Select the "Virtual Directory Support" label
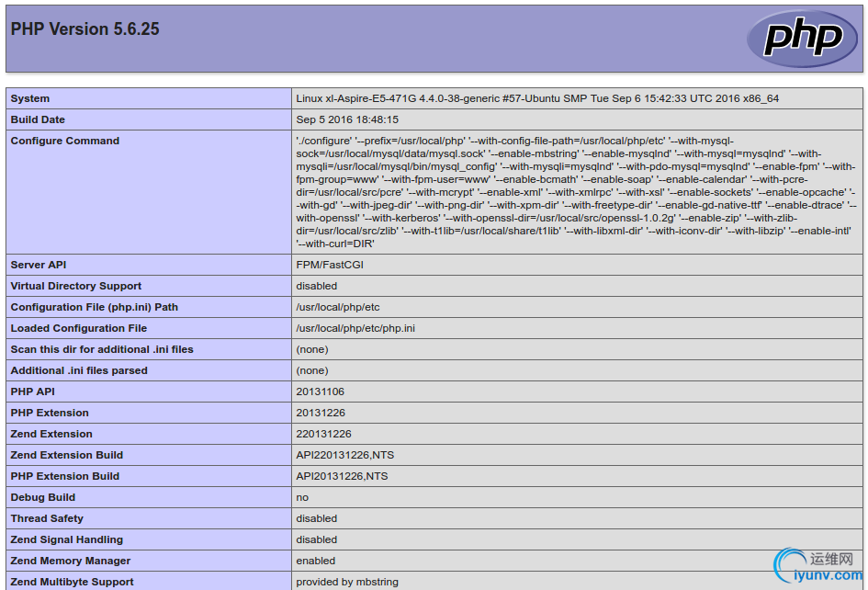This screenshot has width=868, height=590. click(x=76, y=286)
